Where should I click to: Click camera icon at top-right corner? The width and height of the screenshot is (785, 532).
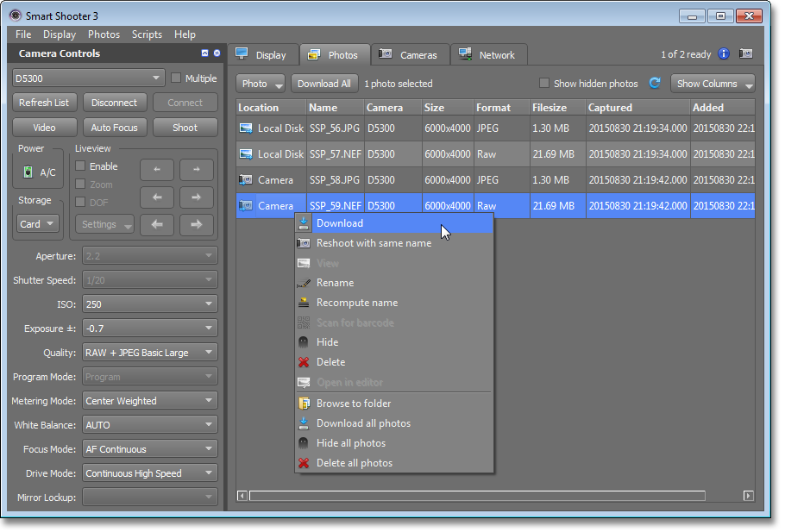pos(746,54)
